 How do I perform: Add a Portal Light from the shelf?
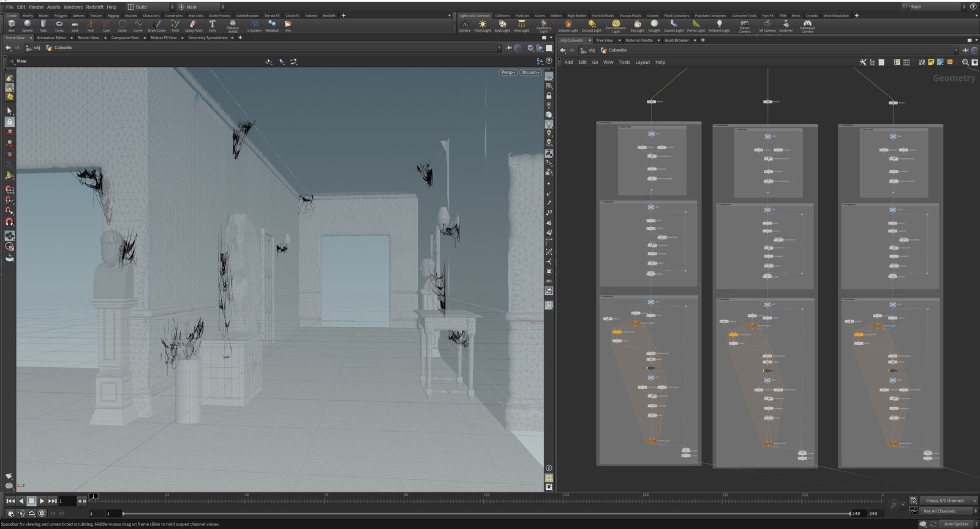coord(696,26)
